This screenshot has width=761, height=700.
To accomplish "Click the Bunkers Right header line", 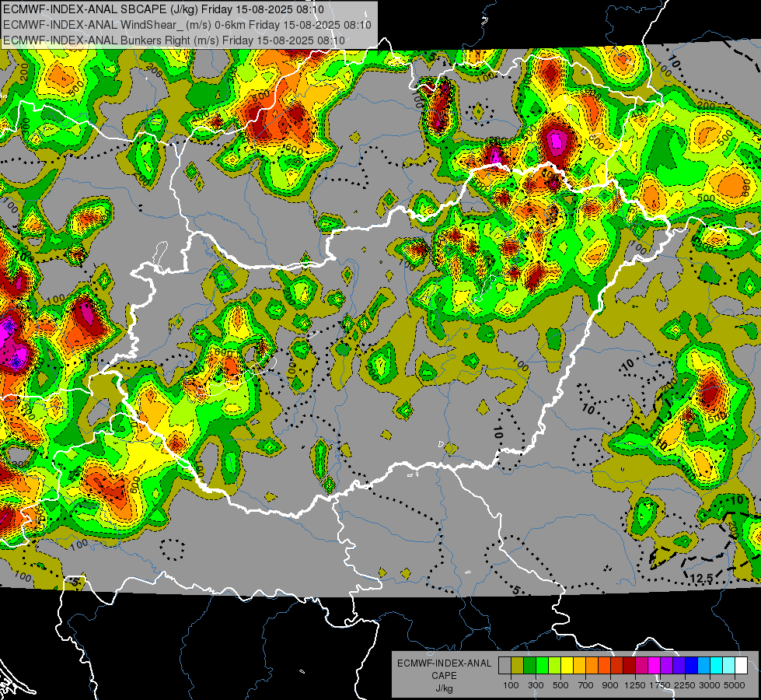I will pyautogui.click(x=174, y=40).
